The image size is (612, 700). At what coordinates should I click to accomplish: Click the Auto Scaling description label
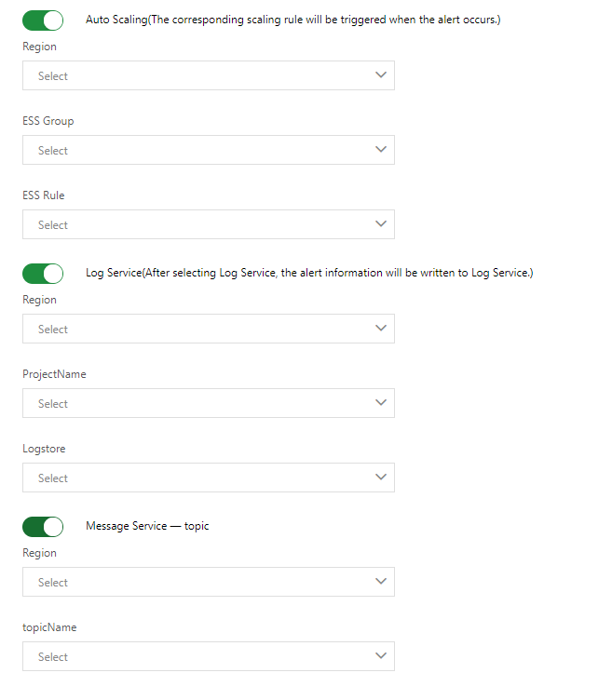(292, 20)
